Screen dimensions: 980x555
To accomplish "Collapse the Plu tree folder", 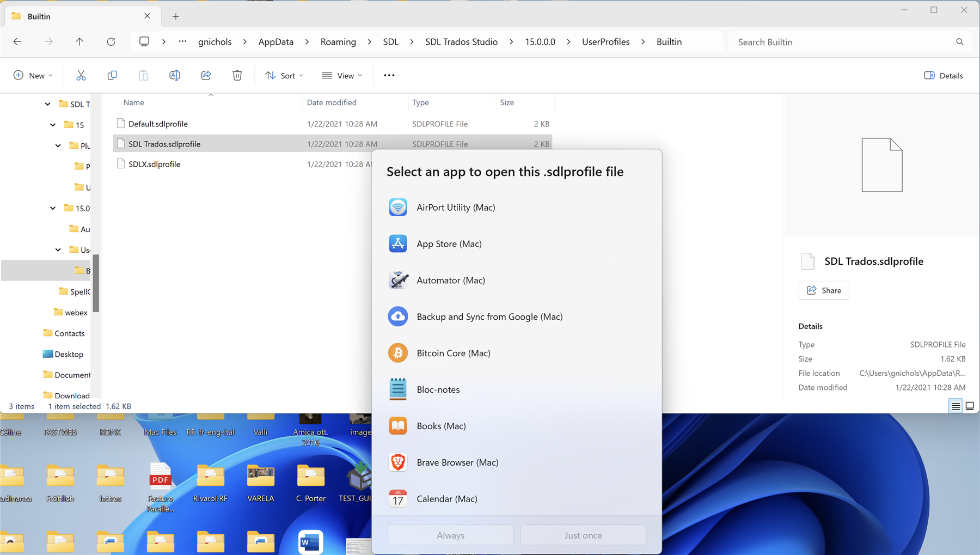I will (58, 145).
